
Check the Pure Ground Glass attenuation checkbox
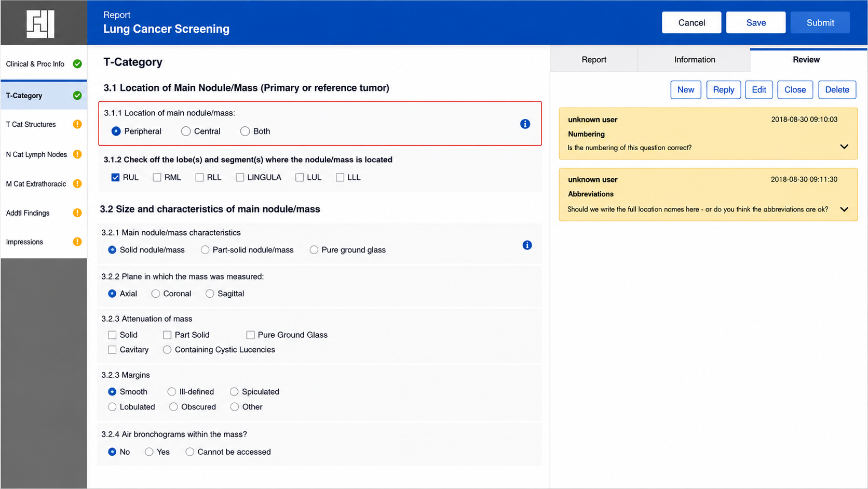click(250, 335)
